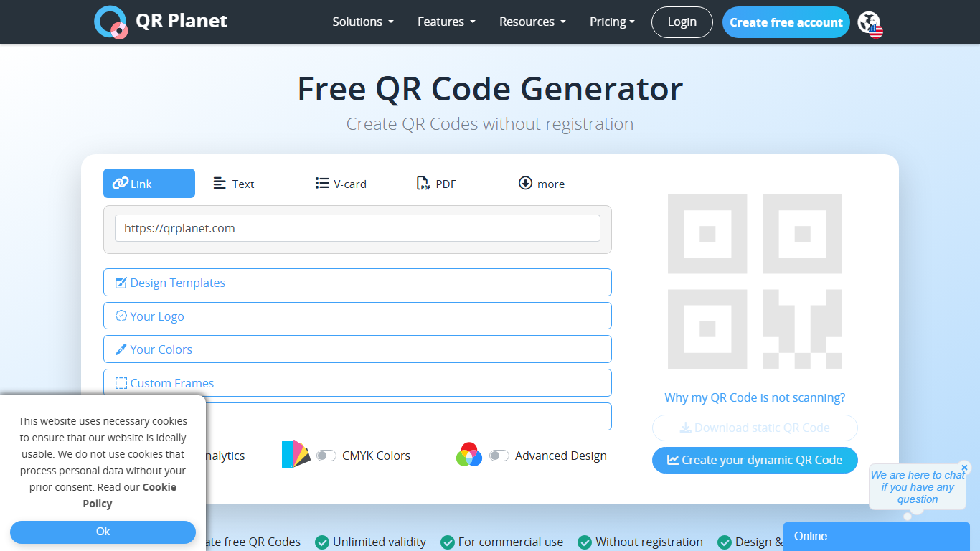Click 'Create QR Codes without registration' subtitle

490,124
